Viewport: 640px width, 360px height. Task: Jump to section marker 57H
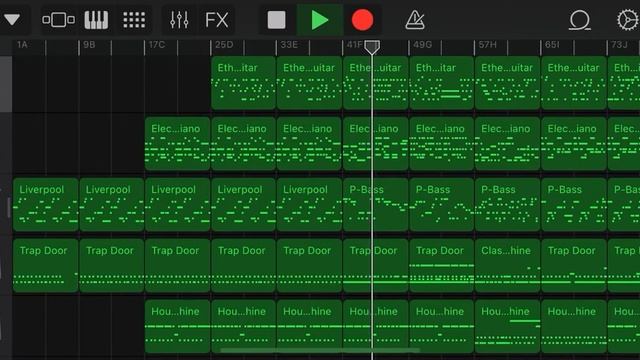488,44
